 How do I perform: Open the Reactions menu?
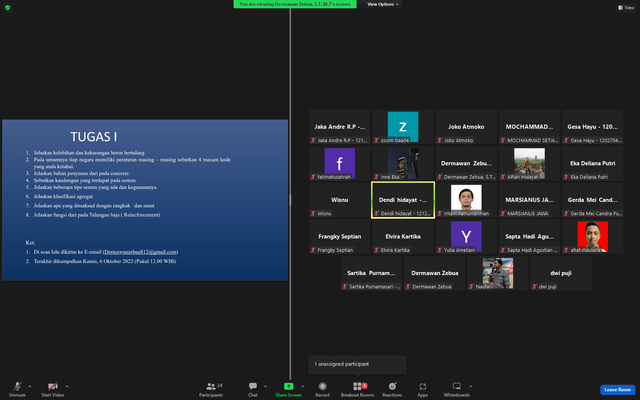point(392,389)
